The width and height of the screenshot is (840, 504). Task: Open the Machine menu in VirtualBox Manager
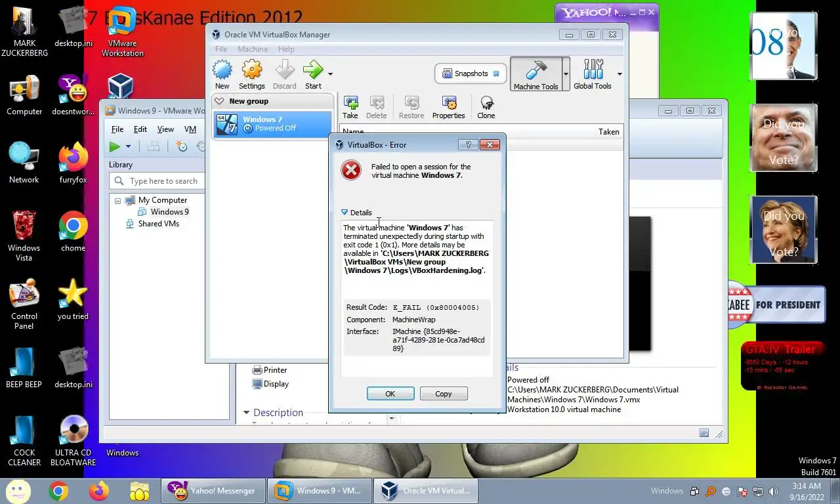click(253, 49)
